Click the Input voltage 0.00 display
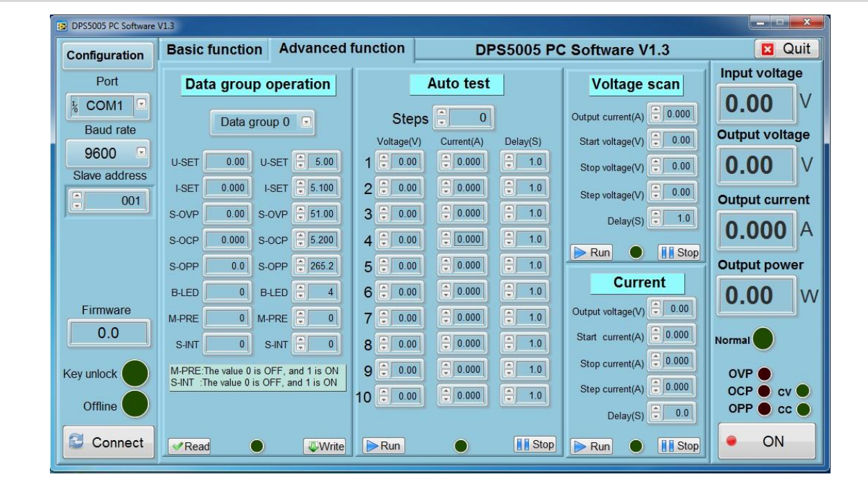Image resolution: width=868 pixels, height=488 pixels. (x=758, y=104)
